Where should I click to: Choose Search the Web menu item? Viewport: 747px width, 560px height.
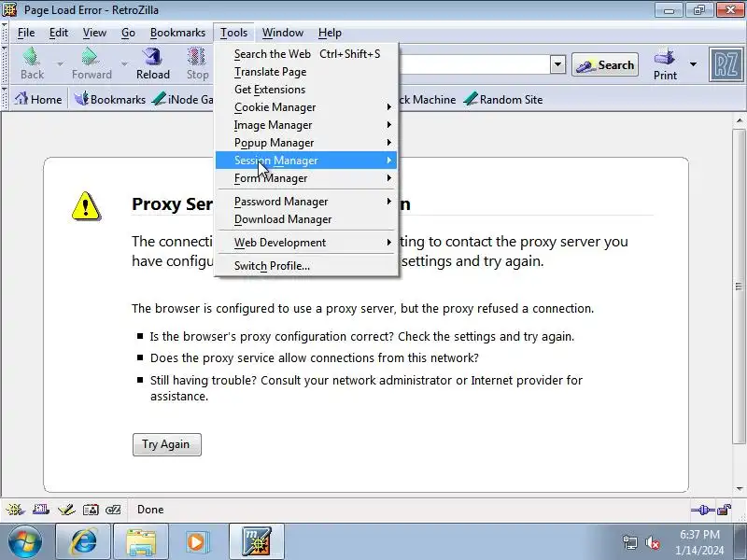306,54
